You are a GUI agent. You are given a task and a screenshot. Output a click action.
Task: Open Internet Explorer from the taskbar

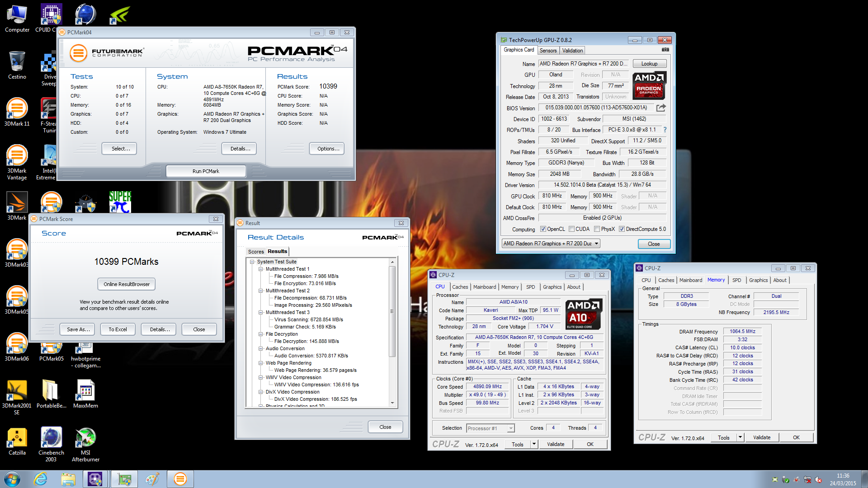point(40,479)
